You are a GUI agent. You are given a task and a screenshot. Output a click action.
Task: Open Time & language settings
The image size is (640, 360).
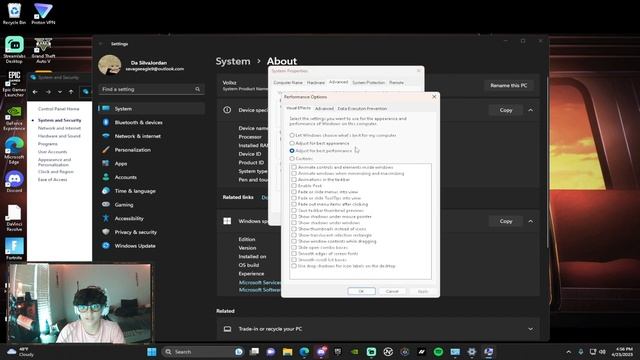click(x=151, y=191)
